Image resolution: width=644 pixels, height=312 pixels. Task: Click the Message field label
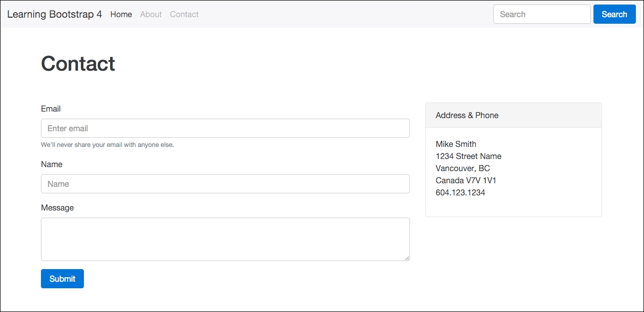coord(57,207)
